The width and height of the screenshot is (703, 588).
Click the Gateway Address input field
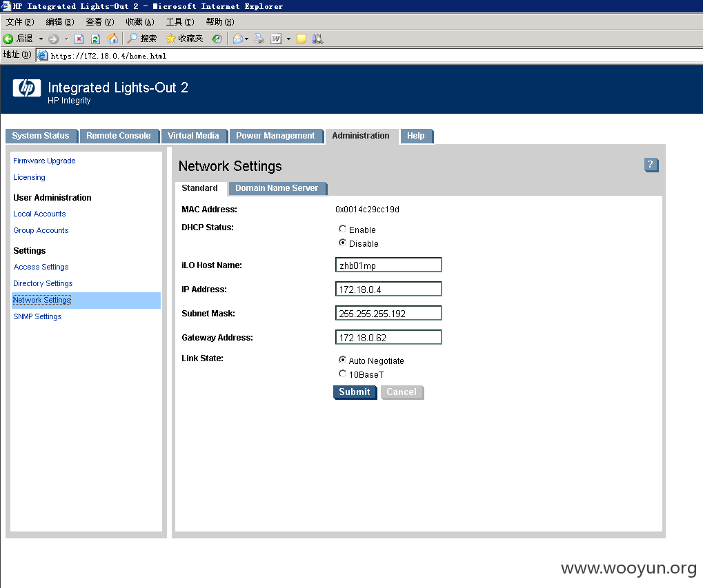(x=388, y=338)
